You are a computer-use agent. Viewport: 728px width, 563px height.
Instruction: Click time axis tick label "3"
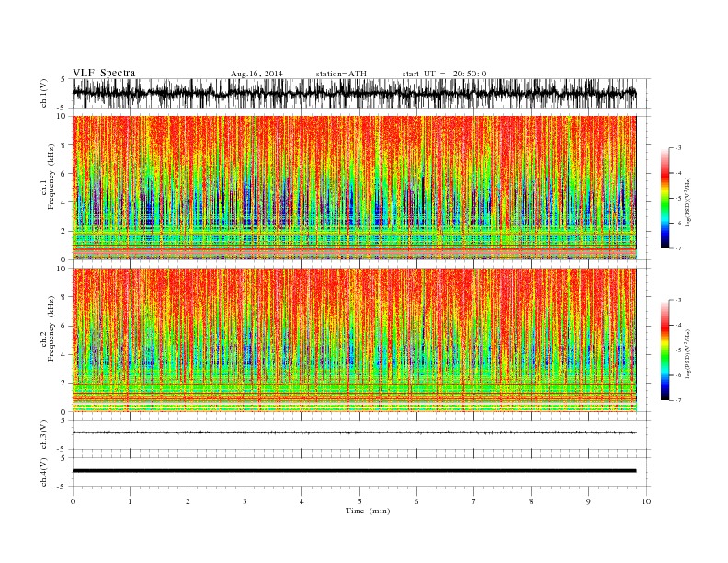pyautogui.click(x=245, y=501)
